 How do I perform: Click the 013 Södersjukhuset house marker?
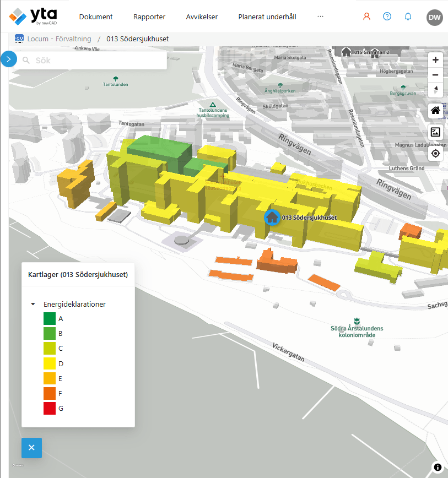(x=272, y=218)
